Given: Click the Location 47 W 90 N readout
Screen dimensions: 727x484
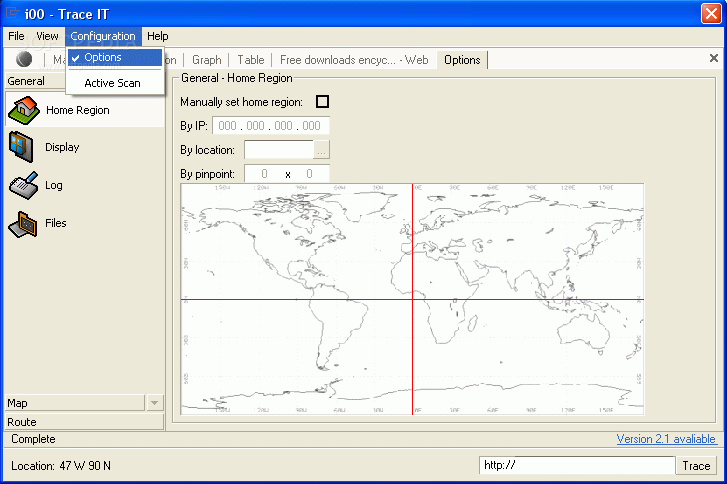Looking at the screenshot, I should point(61,466).
